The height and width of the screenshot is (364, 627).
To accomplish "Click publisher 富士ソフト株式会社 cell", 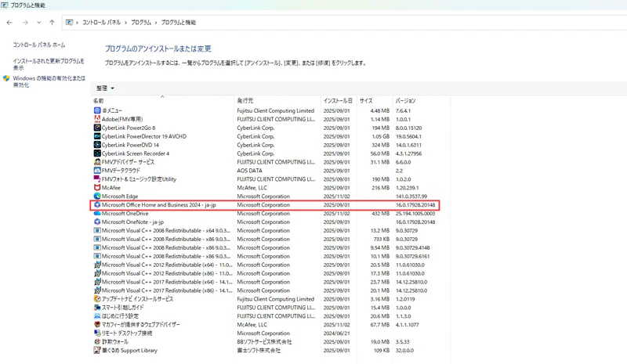I will click(x=259, y=350).
